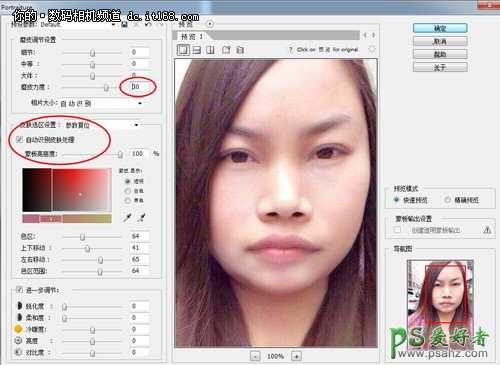Select the 白色 mask display radio
This screenshot has width=500, height=365.
(x=128, y=191)
